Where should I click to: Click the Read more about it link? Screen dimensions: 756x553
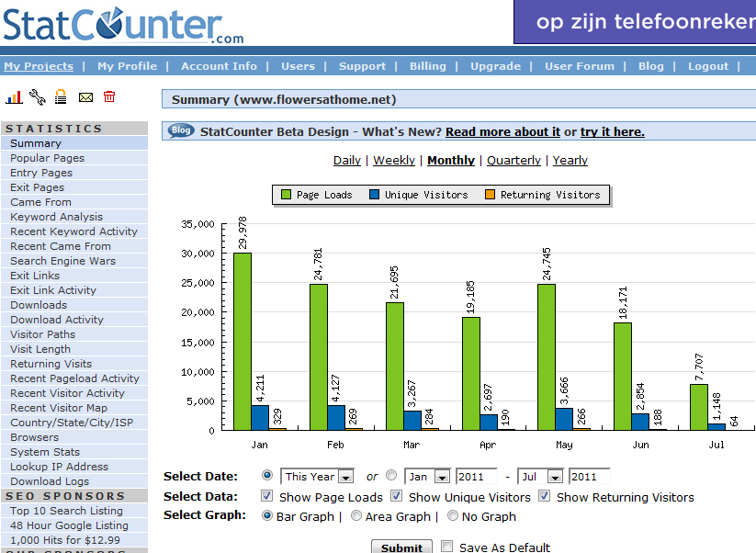click(502, 131)
